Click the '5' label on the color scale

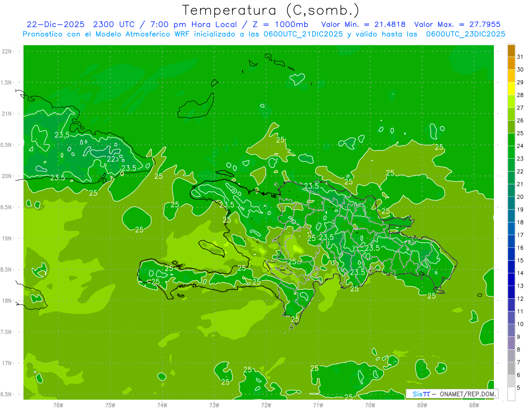click(519, 388)
